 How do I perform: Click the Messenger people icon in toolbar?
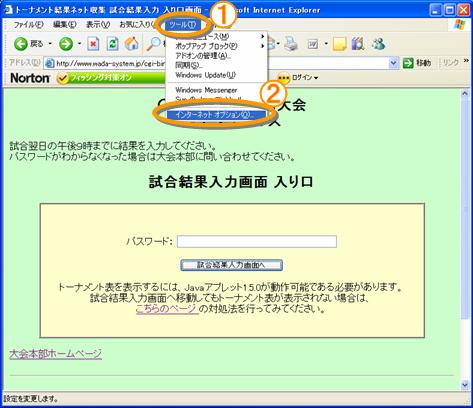point(379,44)
